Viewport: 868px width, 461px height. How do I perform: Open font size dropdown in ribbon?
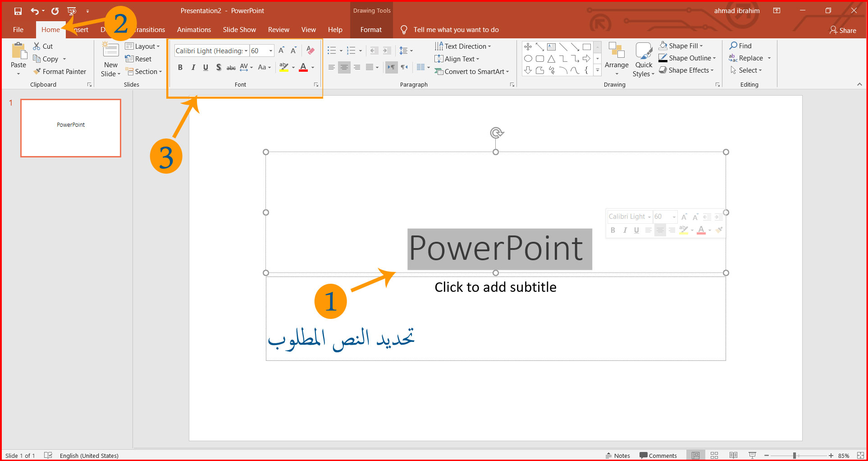click(271, 51)
